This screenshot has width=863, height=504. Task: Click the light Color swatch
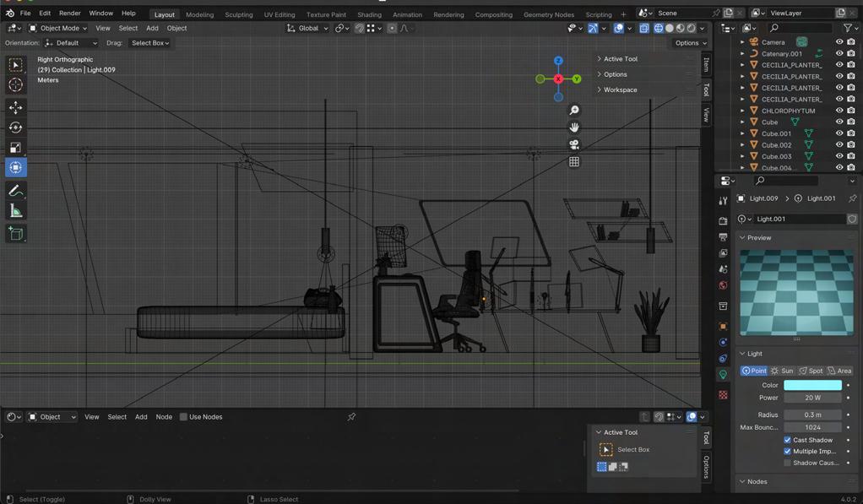click(812, 385)
